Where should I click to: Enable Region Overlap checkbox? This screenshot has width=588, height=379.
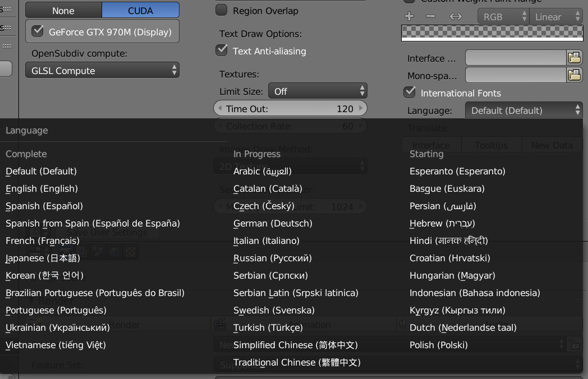click(x=222, y=10)
